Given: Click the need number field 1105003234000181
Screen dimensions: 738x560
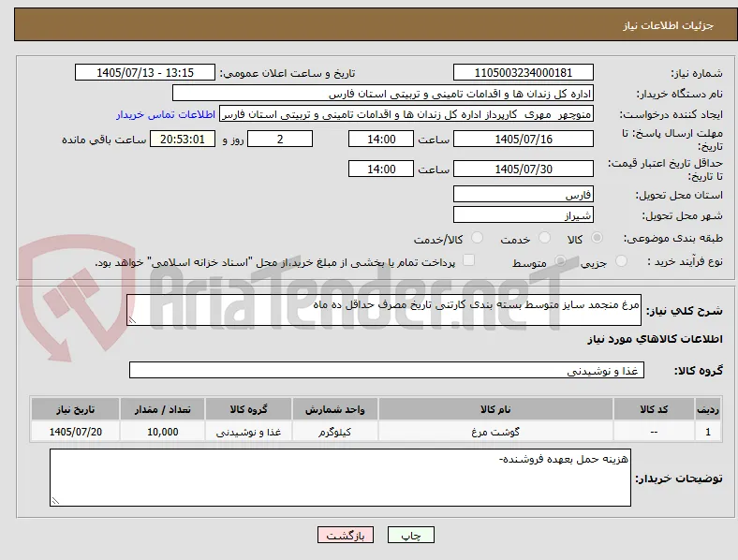Looking at the screenshot, I should [x=524, y=72].
